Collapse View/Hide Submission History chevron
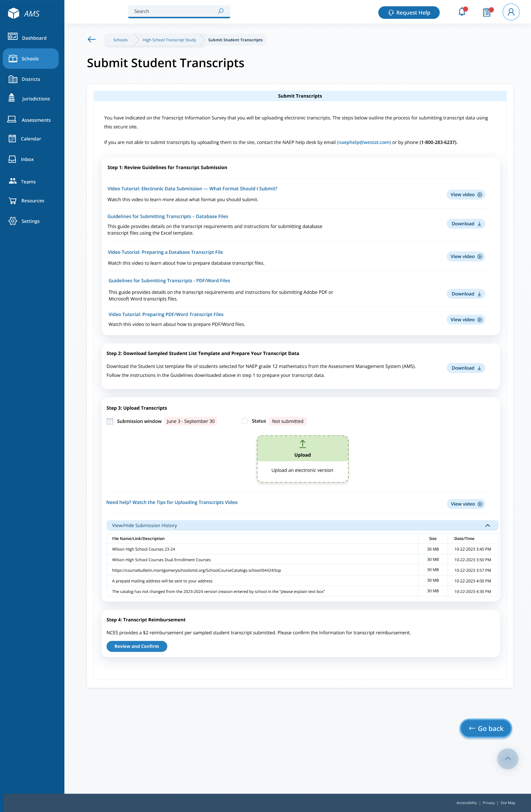The image size is (531, 812). coord(488,525)
